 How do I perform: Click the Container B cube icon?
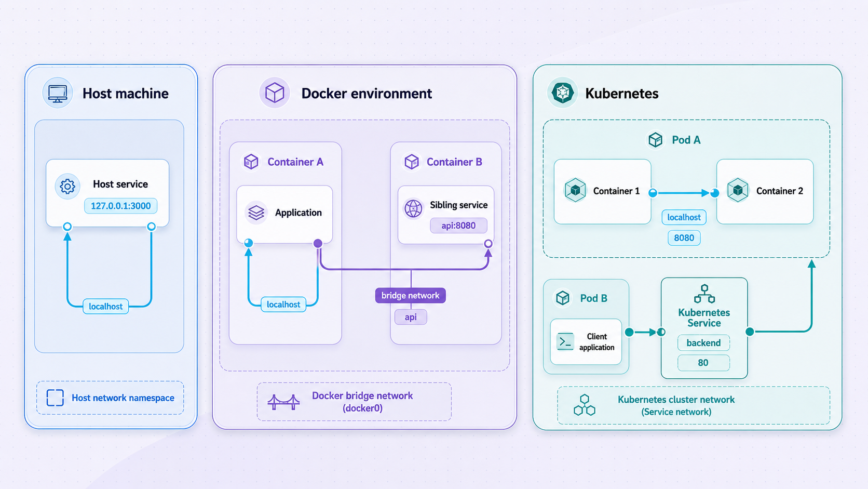412,162
